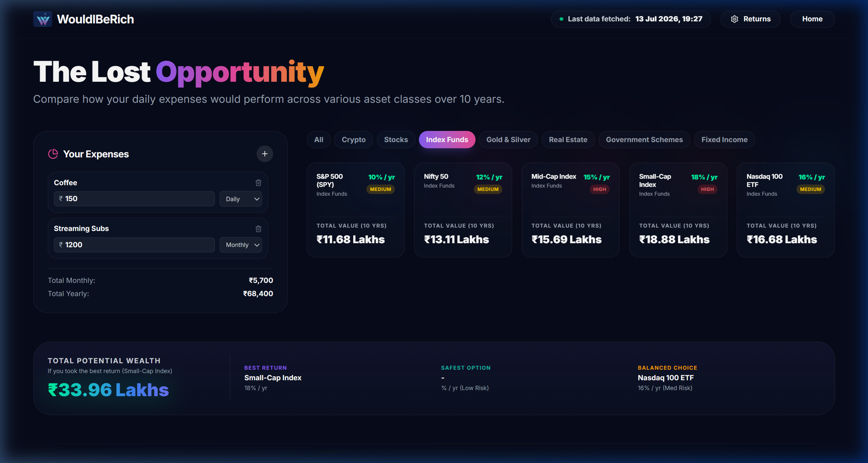
Task: Delete the Coffee expense via trash icon
Action: tap(258, 183)
